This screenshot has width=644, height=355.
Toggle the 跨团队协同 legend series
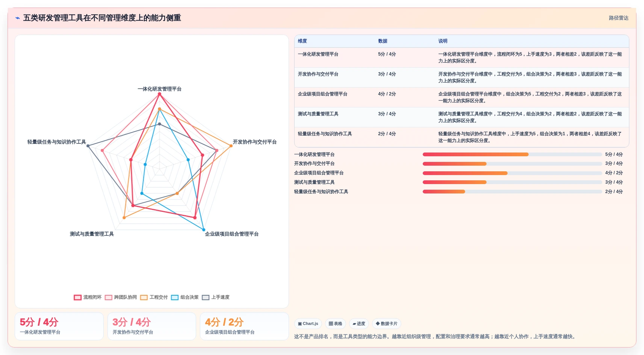[121, 297]
